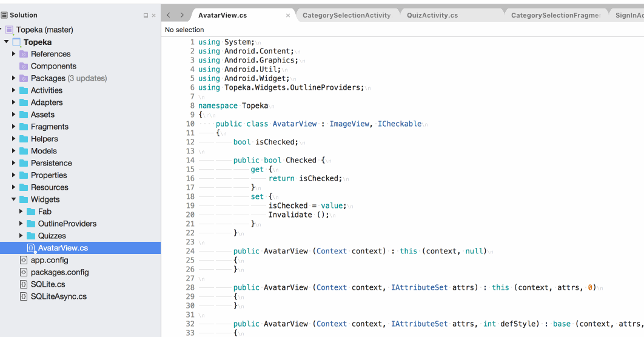
Task: Click the References folder icon
Action: (24, 54)
